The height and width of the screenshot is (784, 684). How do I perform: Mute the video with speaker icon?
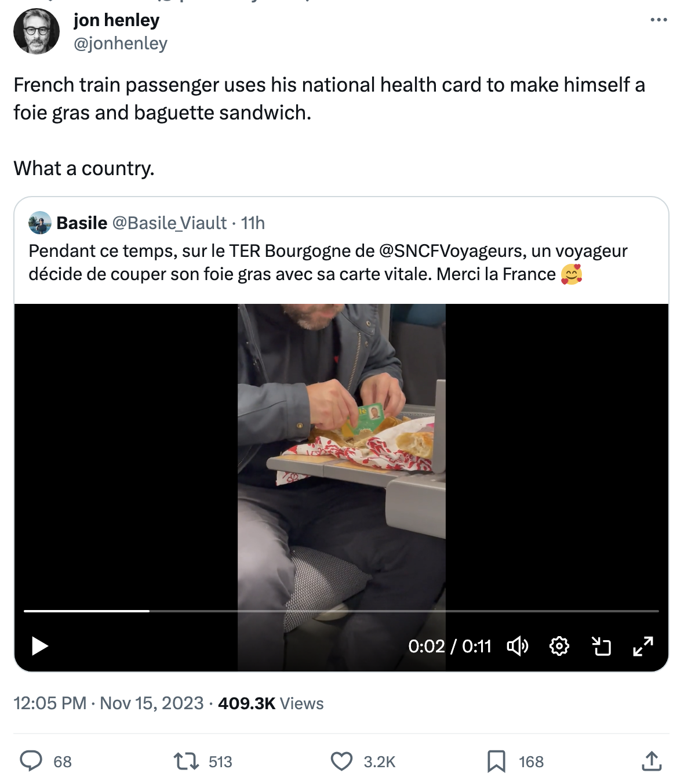pyautogui.click(x=517, y=645)
